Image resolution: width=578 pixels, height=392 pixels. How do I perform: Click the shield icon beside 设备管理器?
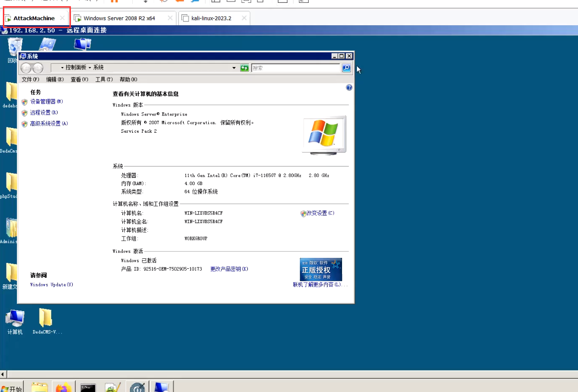[25, 102]
